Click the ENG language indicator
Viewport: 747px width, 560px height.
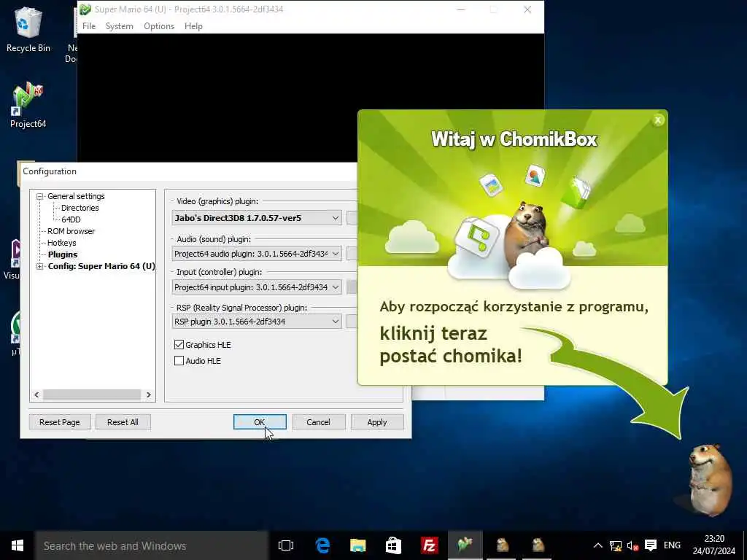point(672,545)
